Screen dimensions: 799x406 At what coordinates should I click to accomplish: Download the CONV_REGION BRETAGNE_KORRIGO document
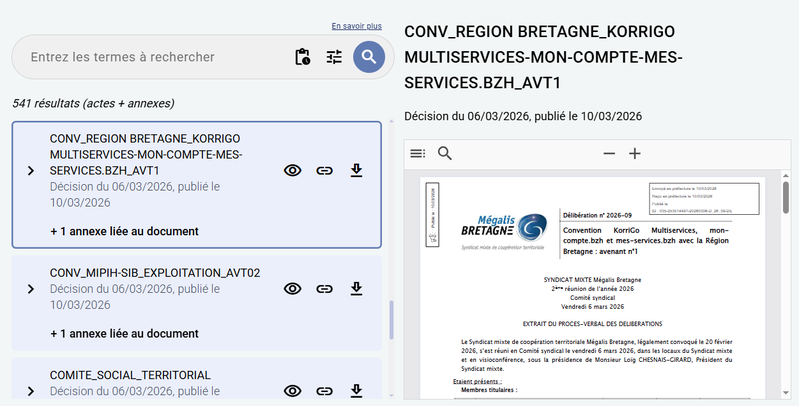356,171
